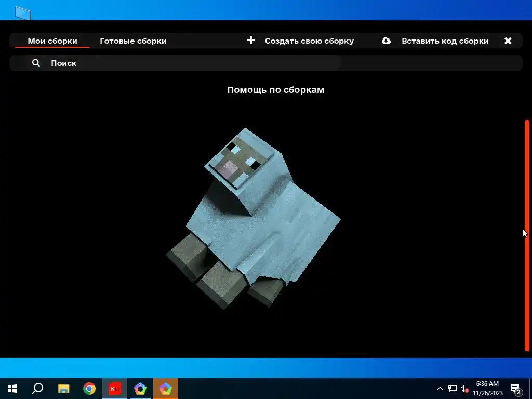Viewport: 532px width, 399px height.
Task: Focus the Поиск search field
Action: coord(175,63)
